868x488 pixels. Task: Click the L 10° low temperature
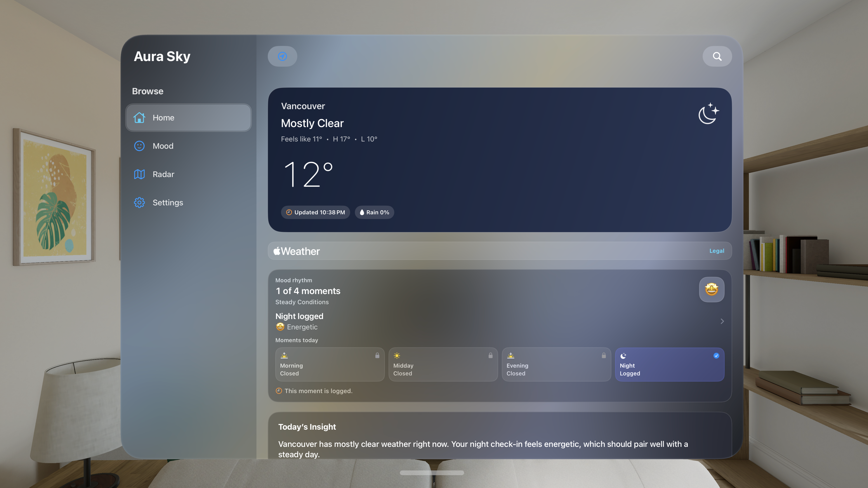[x=369, y=139]
